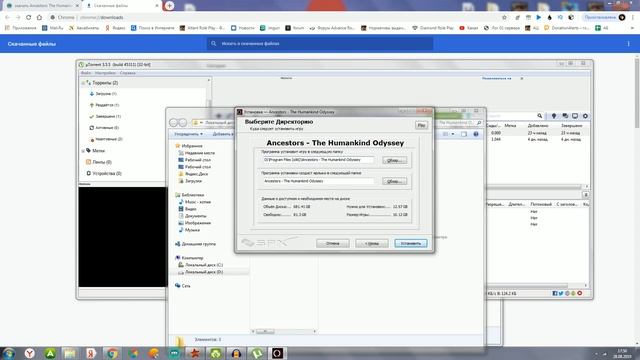Image resolution: width=640 pixels, height=360 pixels.
Task: Open uTorrent from the taskbar
Action: point(257,353)
